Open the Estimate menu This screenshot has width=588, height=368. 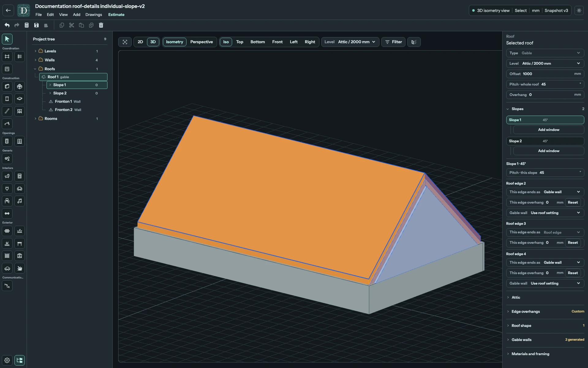[116, 15]
